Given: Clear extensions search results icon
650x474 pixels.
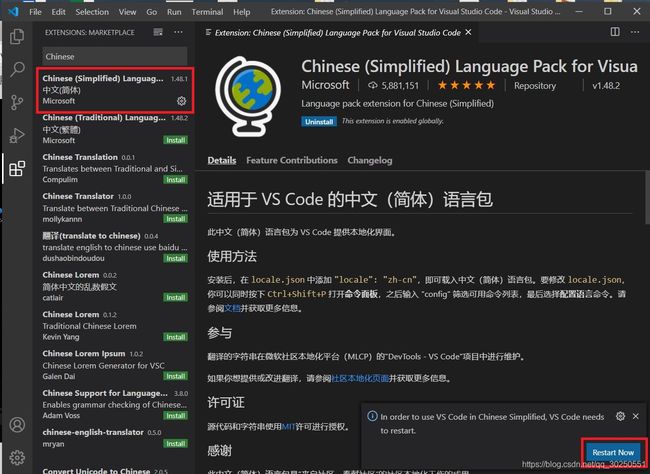Looking at the screenshot, I should [158, 32].
